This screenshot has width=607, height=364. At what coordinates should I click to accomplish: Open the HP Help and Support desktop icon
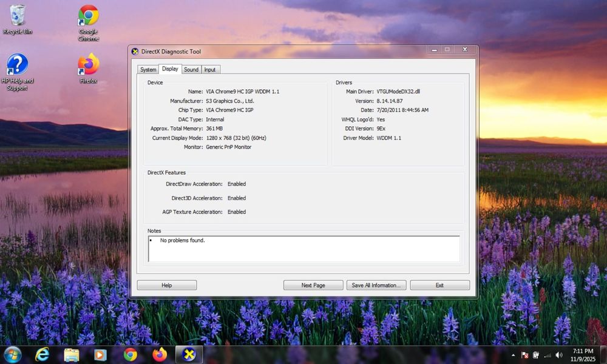(17, 72)
